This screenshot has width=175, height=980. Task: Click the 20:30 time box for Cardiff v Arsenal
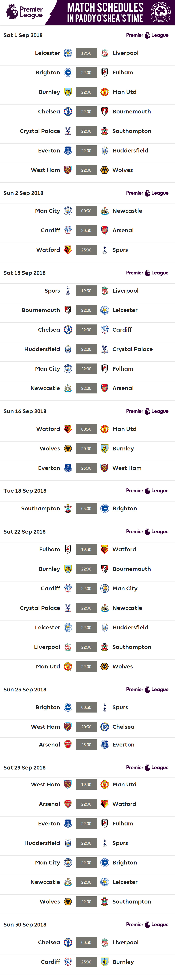(x=86, y=230)
